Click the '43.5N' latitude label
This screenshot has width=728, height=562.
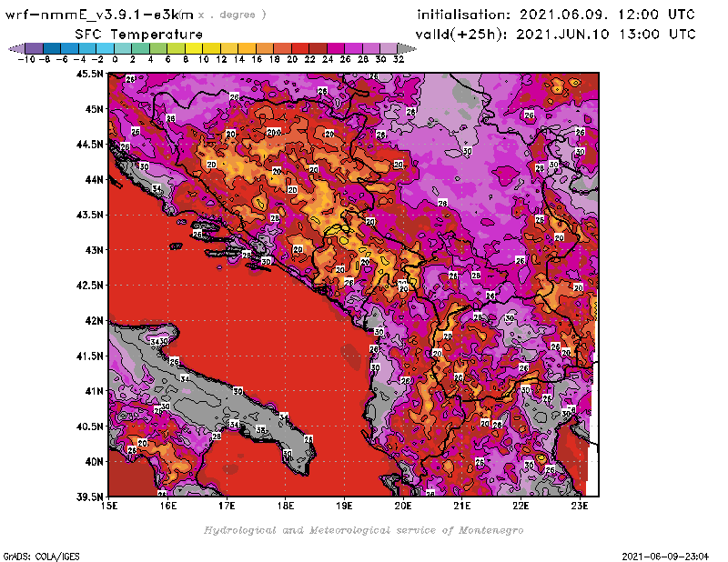(x=89, y=215)
